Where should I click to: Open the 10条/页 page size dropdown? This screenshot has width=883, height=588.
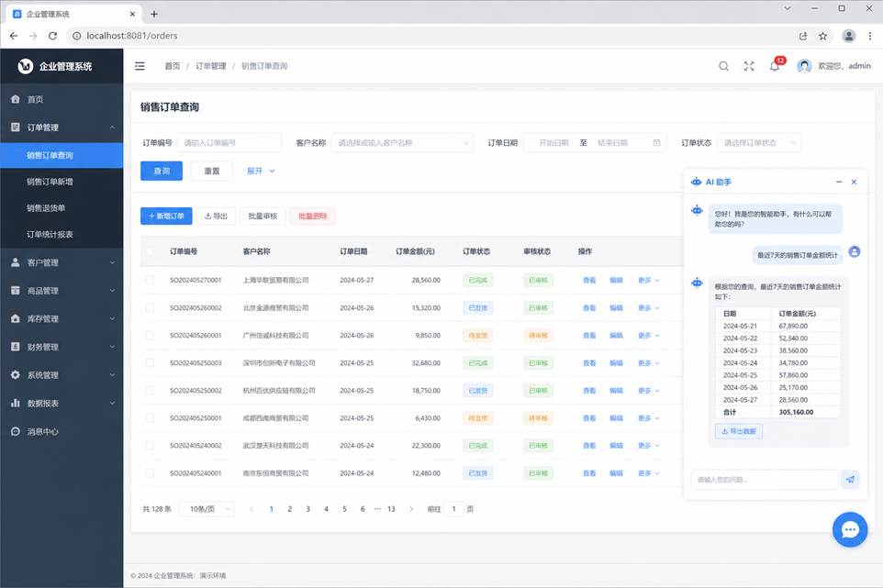click(x=207, y=509)
